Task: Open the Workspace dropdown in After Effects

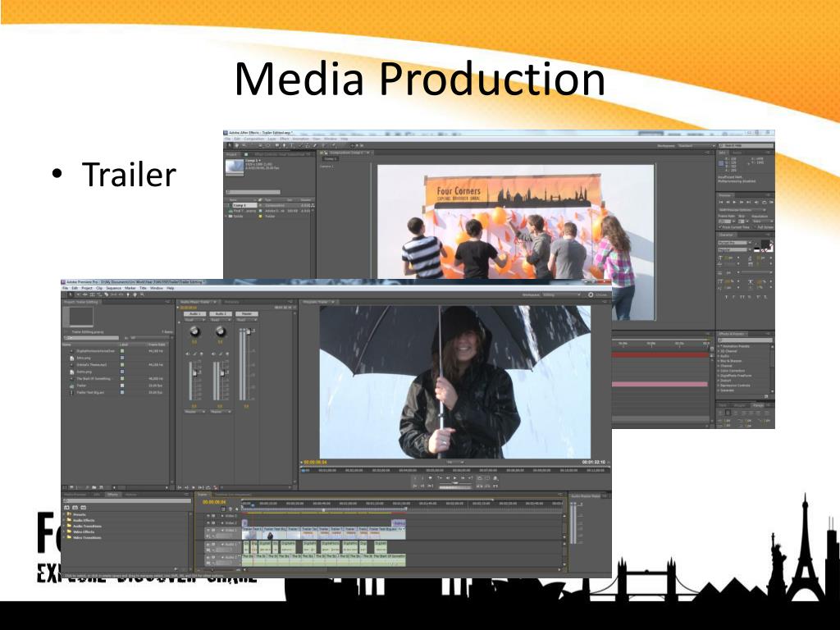Action: (x=696, y=146)
